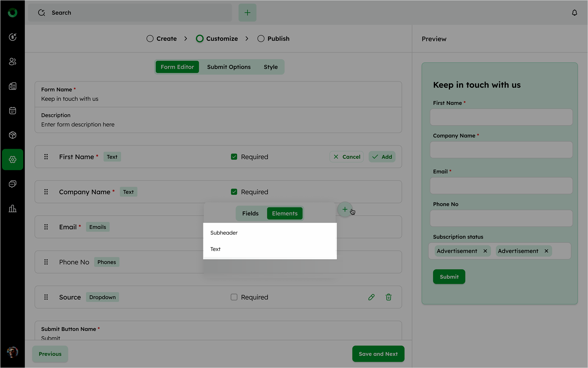
Task: Open the contacts people icon in sidebar
Action: [12, 62]
